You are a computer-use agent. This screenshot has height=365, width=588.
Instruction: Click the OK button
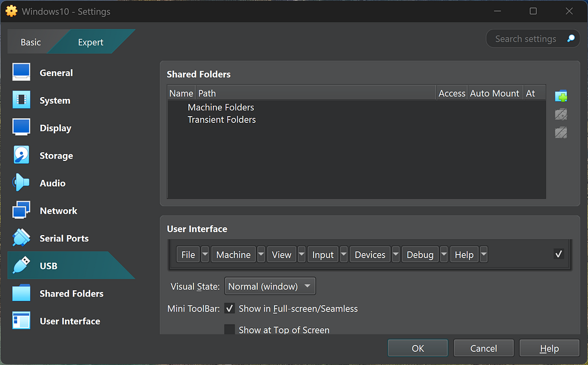pyautogui.click(x=417, y=348)
